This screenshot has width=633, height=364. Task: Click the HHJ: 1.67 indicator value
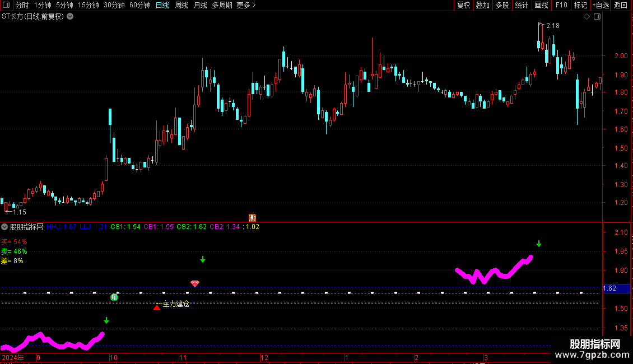coord(62,227)
